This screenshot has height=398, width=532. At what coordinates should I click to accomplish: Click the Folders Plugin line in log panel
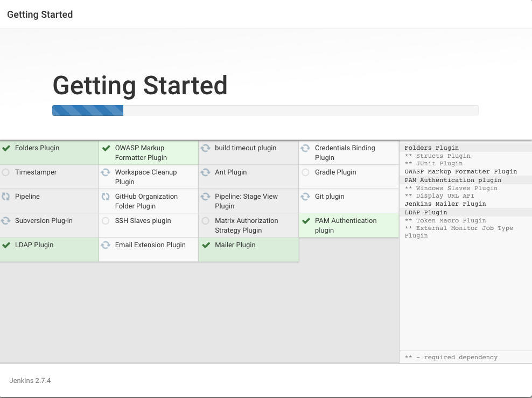(431, 148)
